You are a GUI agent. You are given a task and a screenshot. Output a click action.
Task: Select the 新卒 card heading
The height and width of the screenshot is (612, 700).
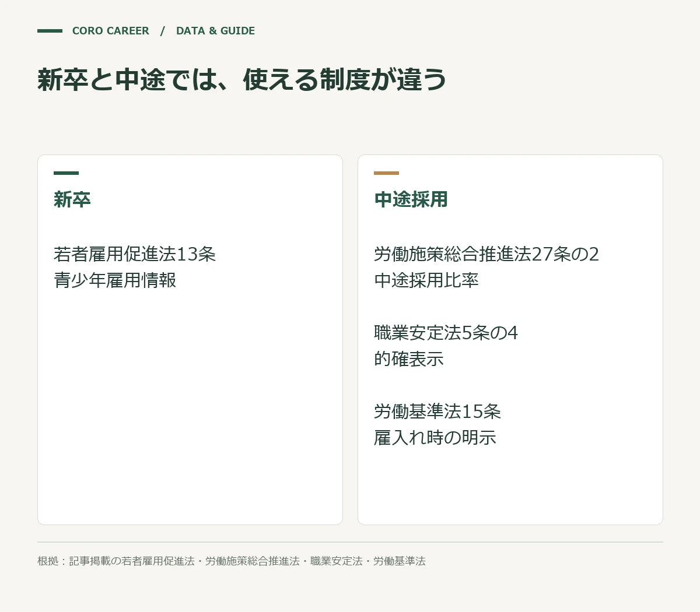[x=72, y=199]
